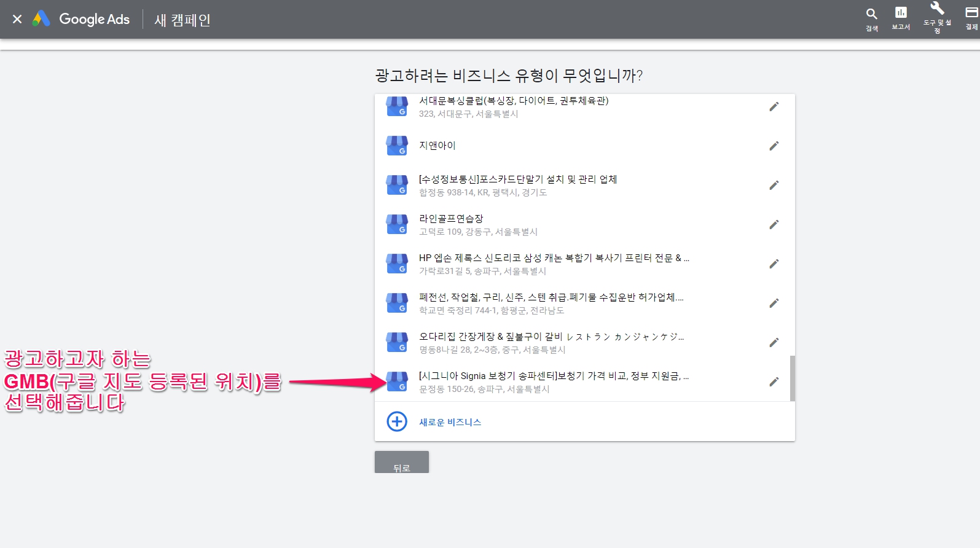Select 폐전선, 작업철, 구리, 신주 listing
This screenshot has height=548, width=980.
point(551,297)
